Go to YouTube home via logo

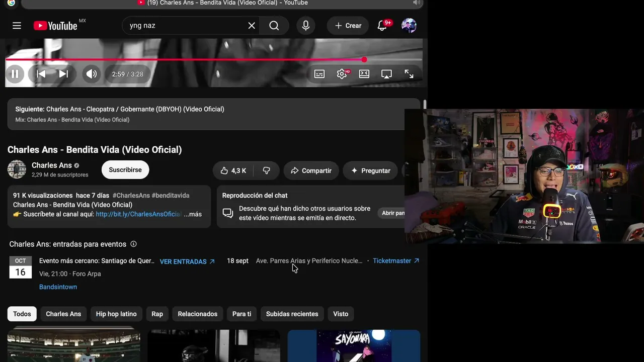(55, 26)
